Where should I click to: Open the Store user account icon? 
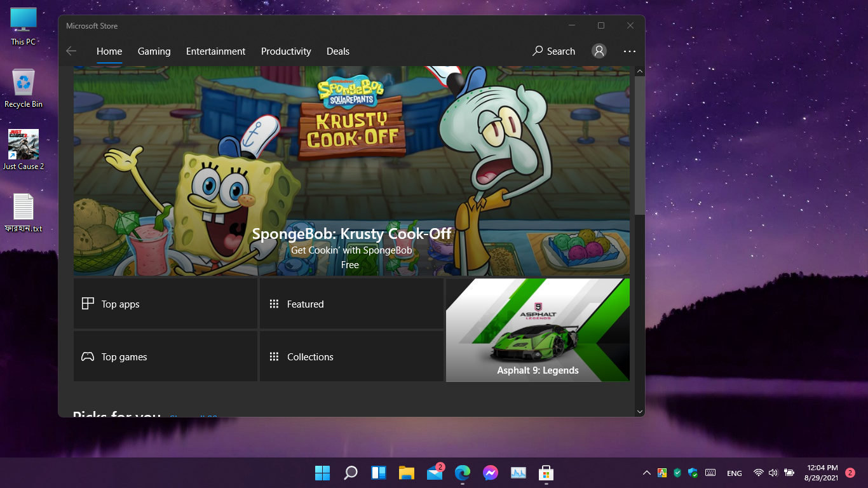[599, 51]
